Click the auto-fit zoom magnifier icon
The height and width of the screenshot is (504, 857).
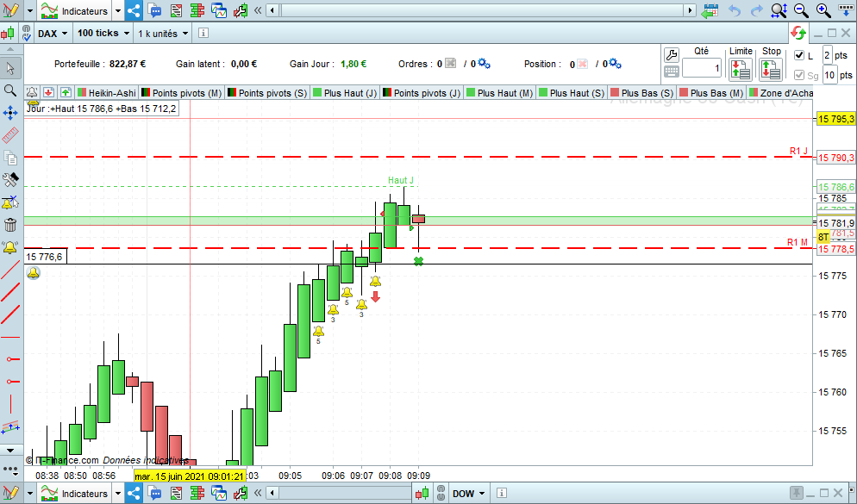[779, 10]
